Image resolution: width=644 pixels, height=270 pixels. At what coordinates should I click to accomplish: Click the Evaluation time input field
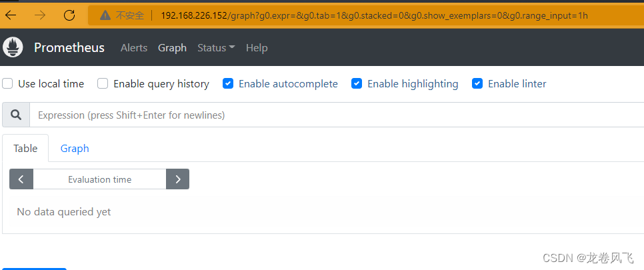pos(100,179)
